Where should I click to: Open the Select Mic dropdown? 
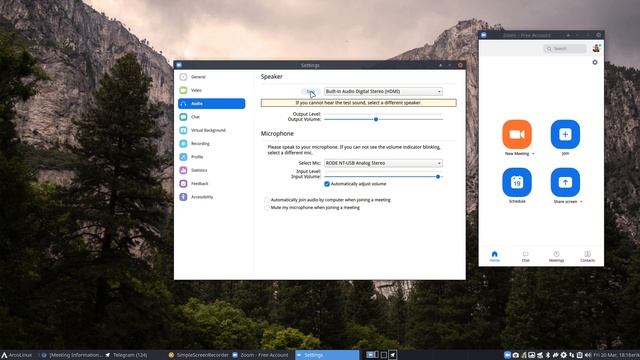pos(383,163)
